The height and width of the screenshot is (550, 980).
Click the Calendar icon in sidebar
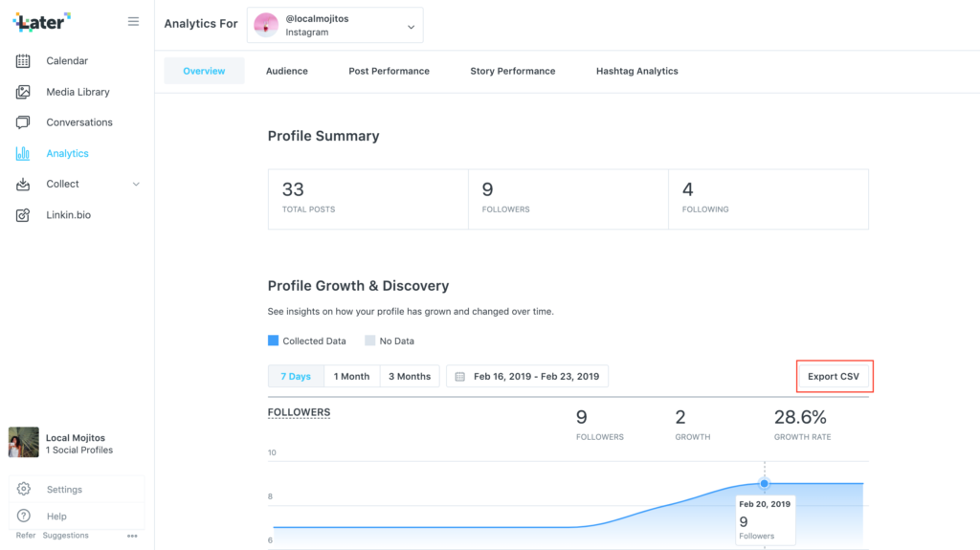click(x=23, y=61)
